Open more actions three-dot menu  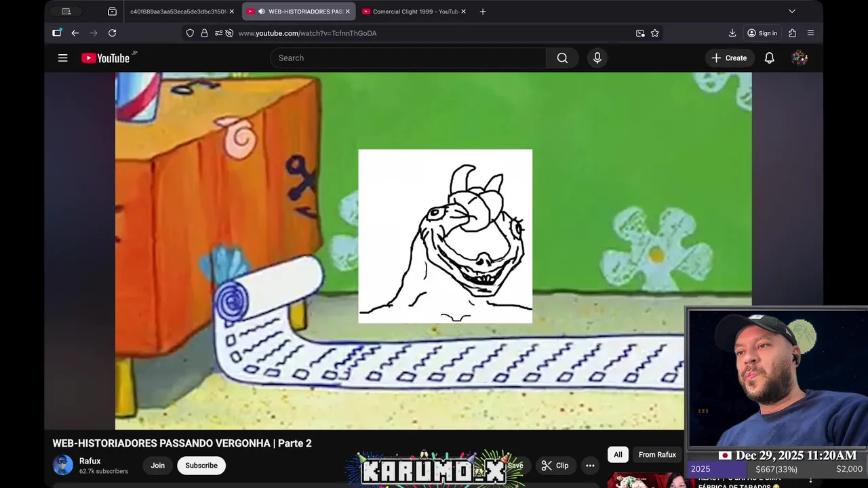pyautogui.click(x=590, y=466)
